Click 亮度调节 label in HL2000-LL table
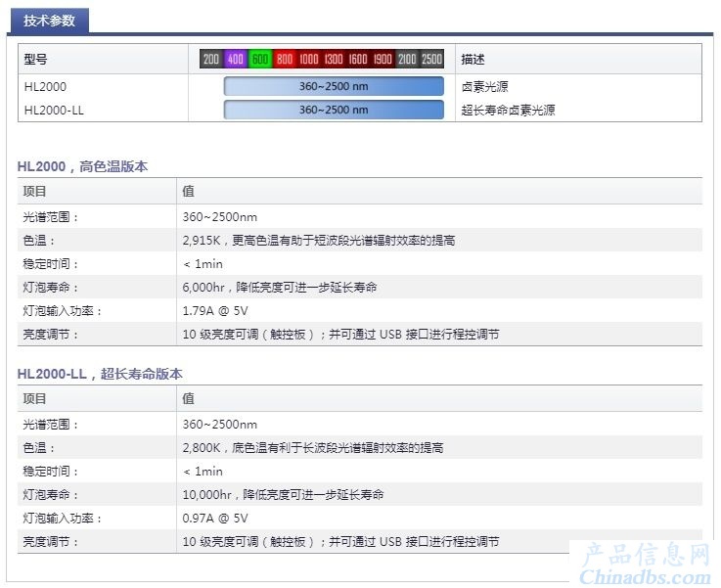 pos(50,542)
